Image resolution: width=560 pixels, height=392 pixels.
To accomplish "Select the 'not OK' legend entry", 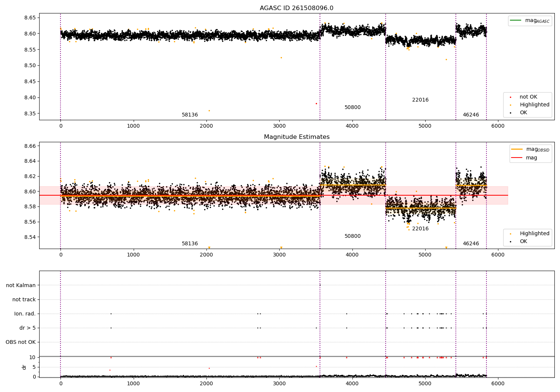I will [528, 97].
